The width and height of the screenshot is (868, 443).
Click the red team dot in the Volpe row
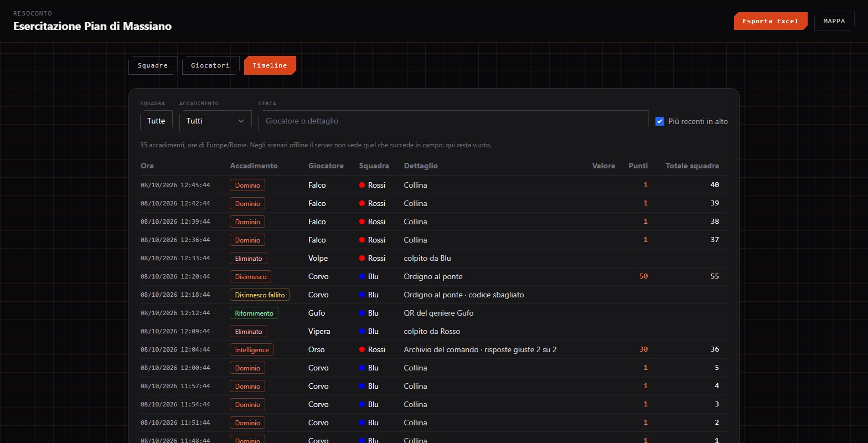pos(362,258)
